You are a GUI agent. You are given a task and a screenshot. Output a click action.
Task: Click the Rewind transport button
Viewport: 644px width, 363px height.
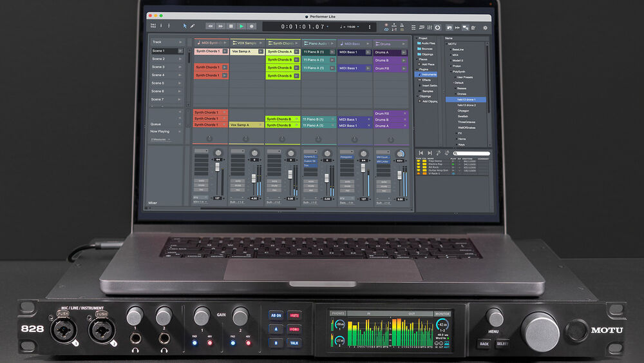[210, 26]
